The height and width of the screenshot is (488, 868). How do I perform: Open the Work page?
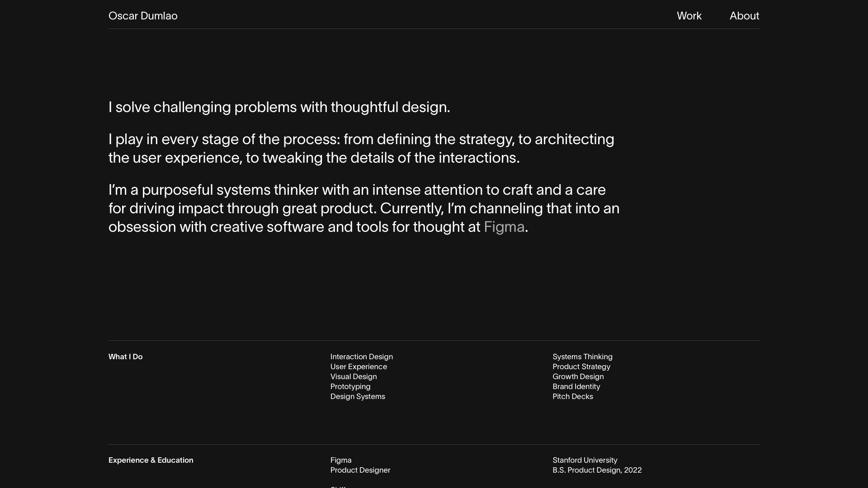point(689,16)
